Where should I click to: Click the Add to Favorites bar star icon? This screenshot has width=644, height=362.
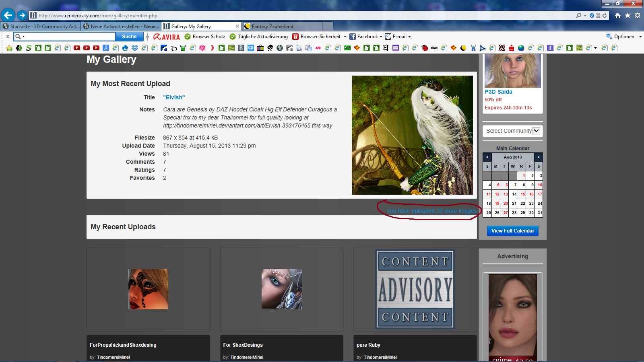coord(9,48)
